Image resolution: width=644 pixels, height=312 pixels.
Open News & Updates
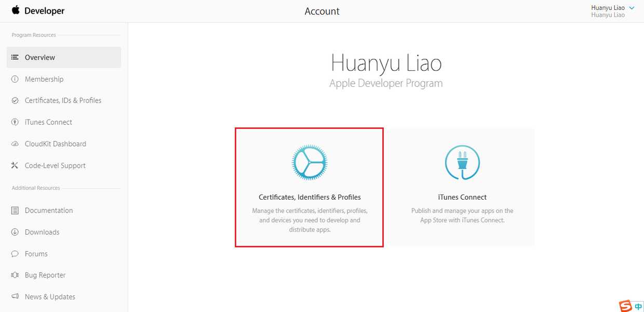(50, 297)
